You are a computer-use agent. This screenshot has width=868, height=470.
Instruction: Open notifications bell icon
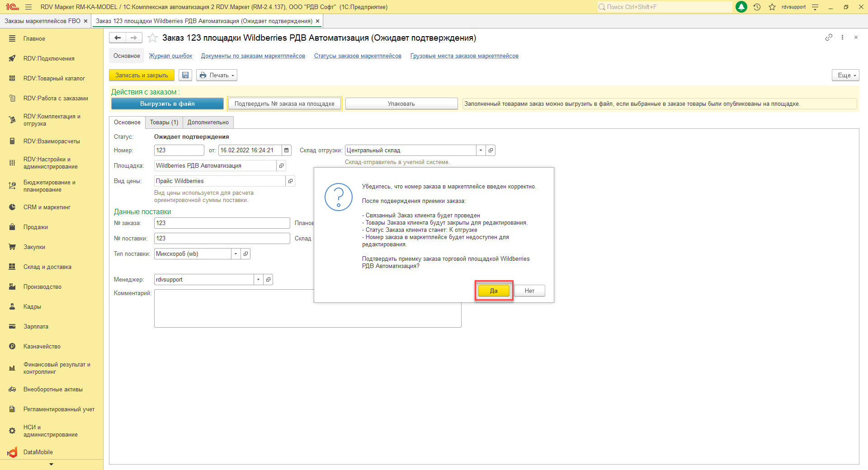tap(741, 7)
